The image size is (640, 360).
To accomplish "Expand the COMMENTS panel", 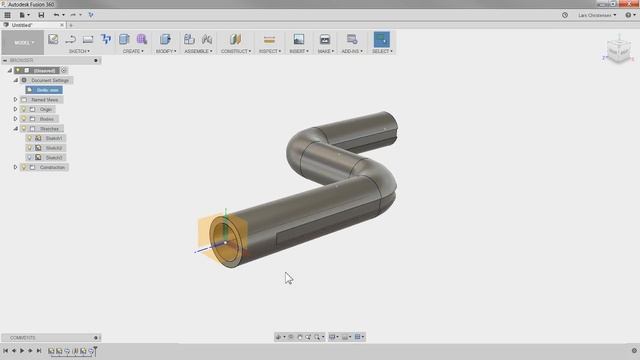I will coord(96,338).
